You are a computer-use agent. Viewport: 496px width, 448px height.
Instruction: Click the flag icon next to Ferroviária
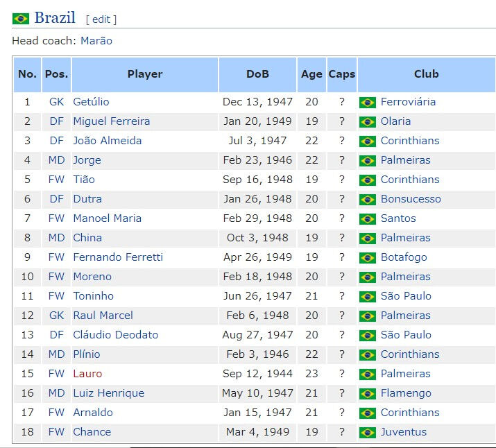tap(368, 103)
